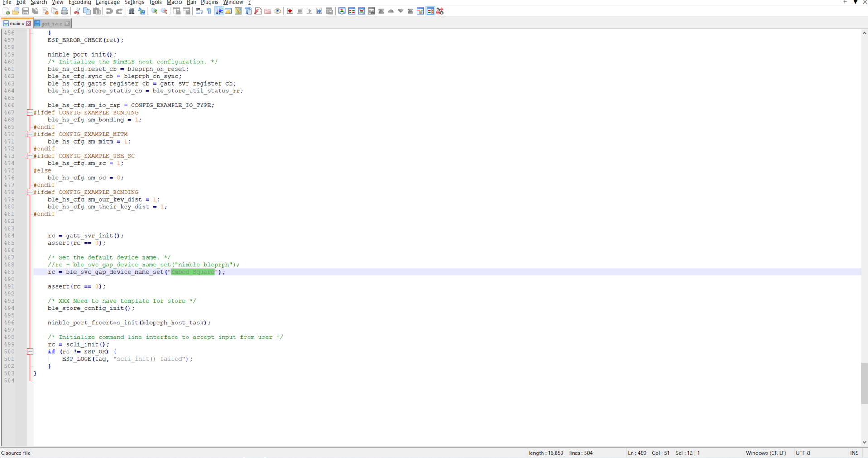Open the UTF-8 encoding selector in status bar

click(x=803, y=453)
